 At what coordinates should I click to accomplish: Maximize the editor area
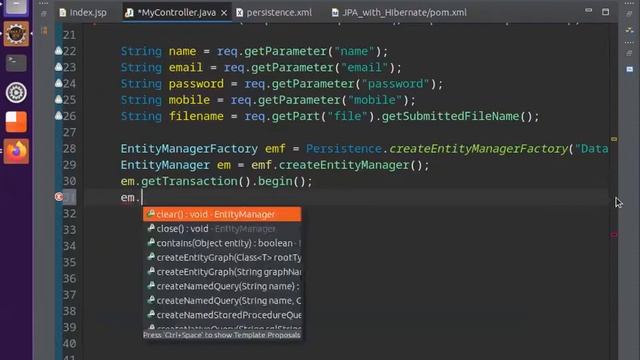(605, 12)
